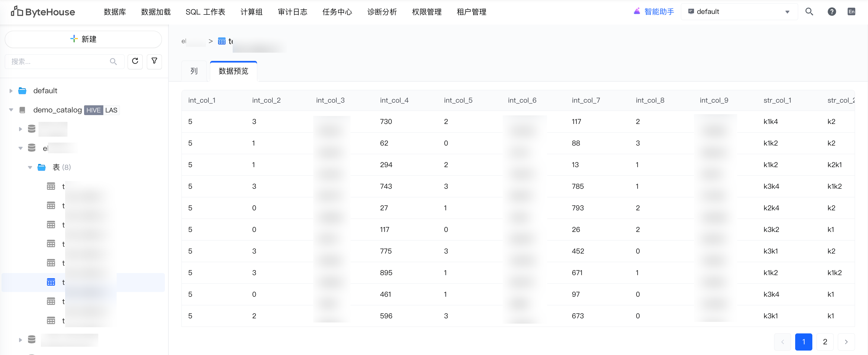Open the default compute group dropdown
Viewport: 868px width, 355px height.
pos(739,12)
